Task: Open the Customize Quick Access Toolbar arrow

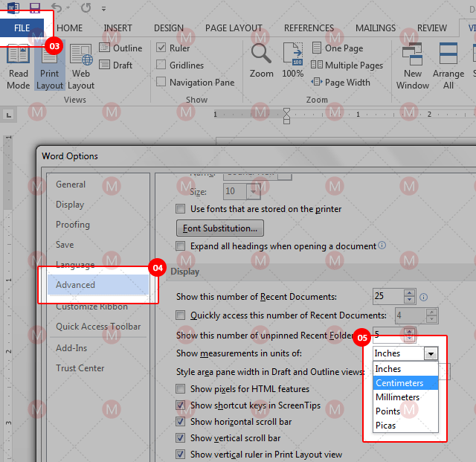Action: click(x=103, y=9)
